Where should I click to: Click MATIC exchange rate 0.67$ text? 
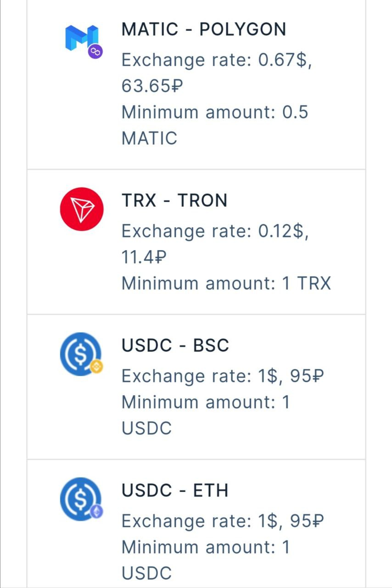(x=217, y=60)
